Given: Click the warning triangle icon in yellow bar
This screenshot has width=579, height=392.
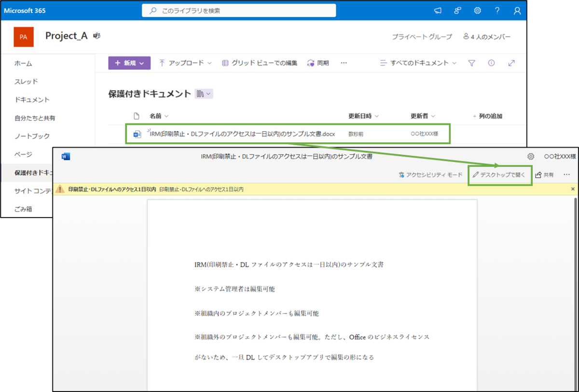Looking at the screenshot, I should coord(61,189).
